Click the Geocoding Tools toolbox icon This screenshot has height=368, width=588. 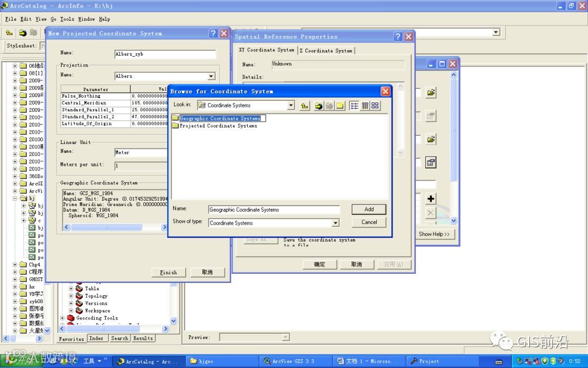(71, 318)
